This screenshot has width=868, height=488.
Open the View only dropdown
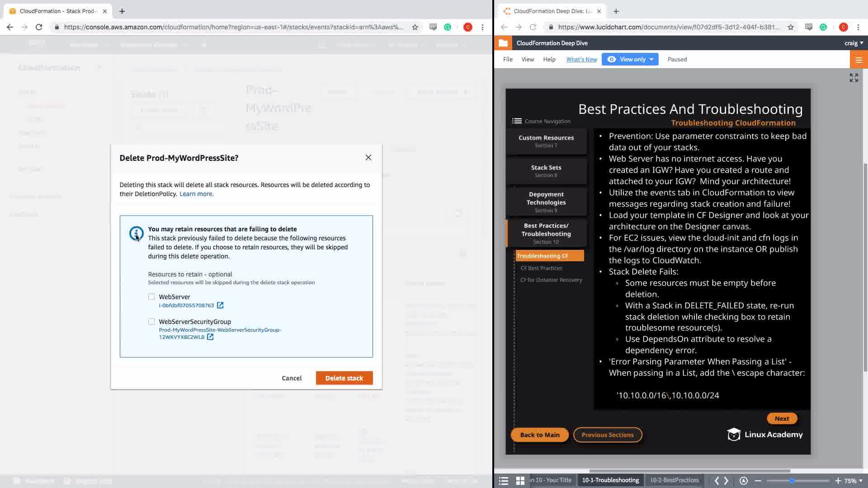(630, 59)
